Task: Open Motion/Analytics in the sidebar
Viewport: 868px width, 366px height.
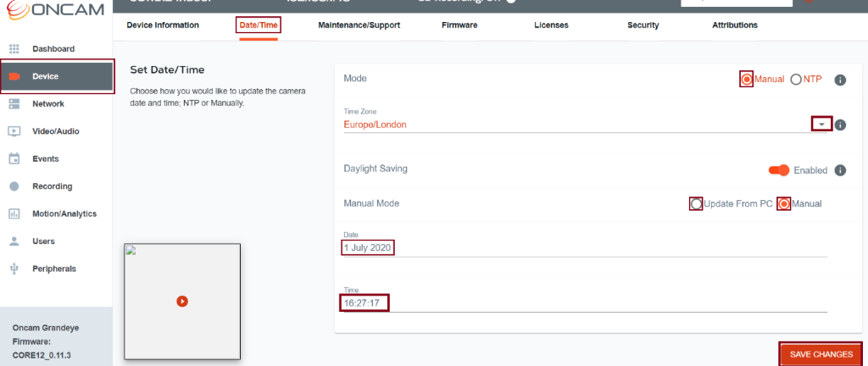Action: [57, 214]
